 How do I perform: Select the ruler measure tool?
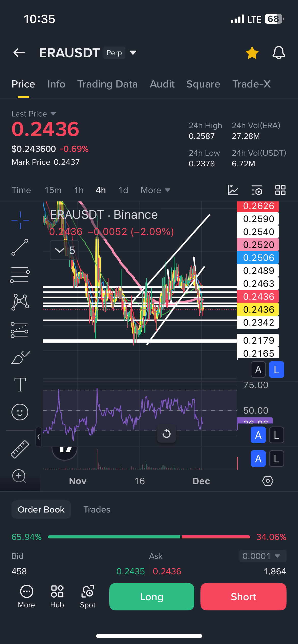coord(20,449)
